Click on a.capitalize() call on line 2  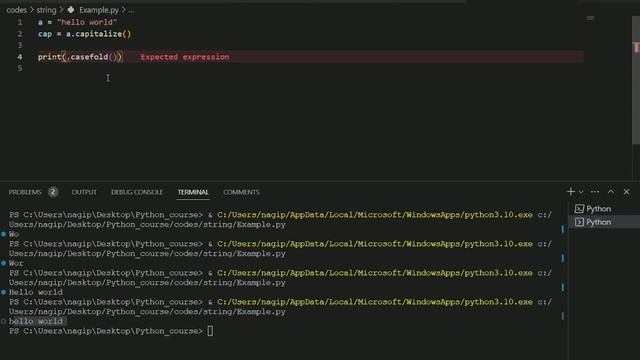(x=98, y=34)
